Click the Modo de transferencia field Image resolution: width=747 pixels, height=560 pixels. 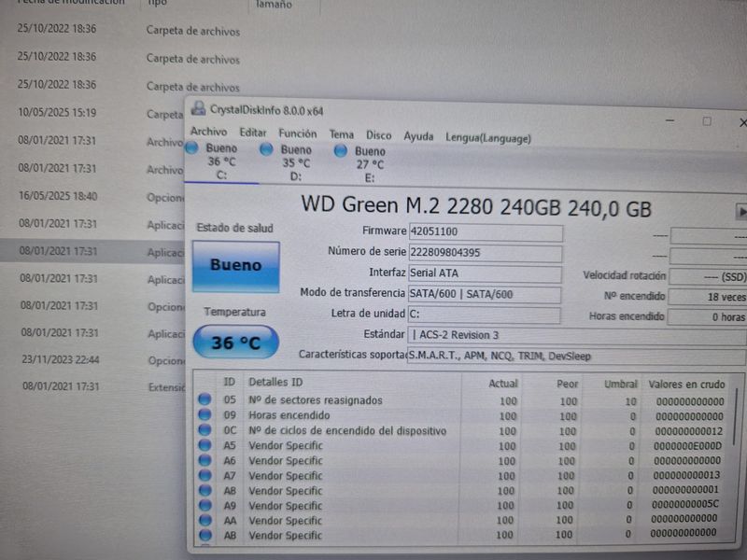pyautogui.click(x=484, y=294)
